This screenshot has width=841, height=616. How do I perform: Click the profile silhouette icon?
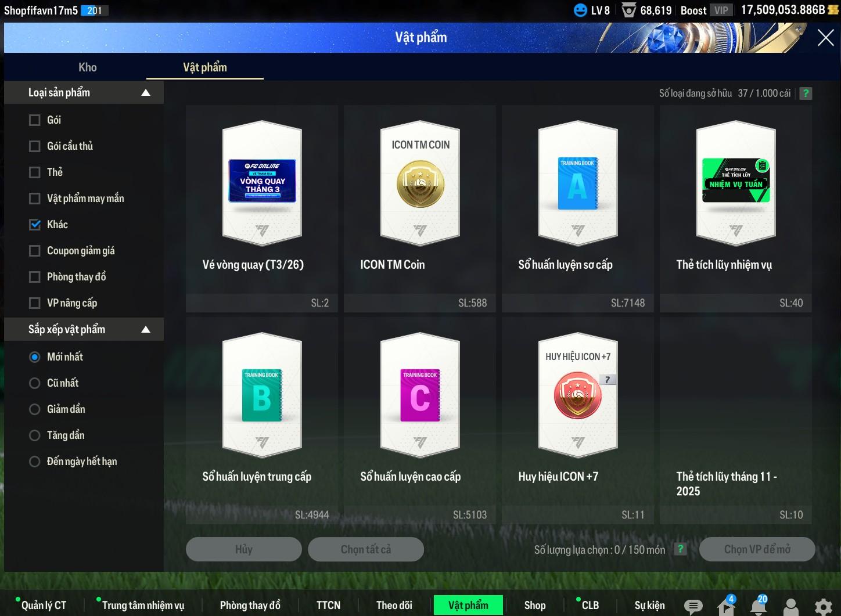[790, 607]
